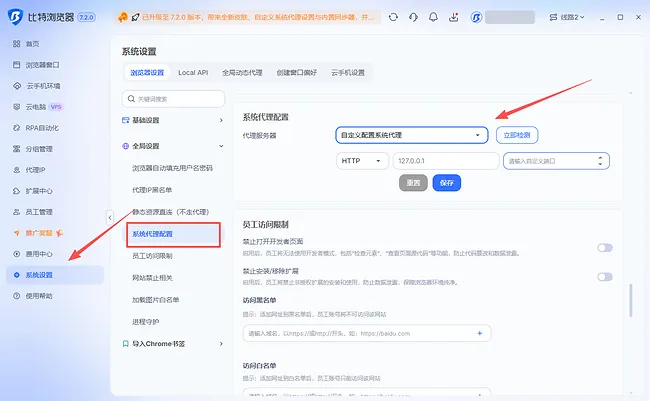Image resolution: width=650 pixels, height=401 pixels.
Task: Select 进程守护 item
Action: click(146, 322)
